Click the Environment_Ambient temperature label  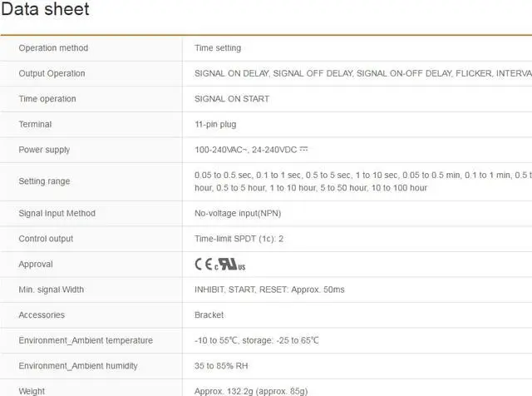[x=86, y=340]
